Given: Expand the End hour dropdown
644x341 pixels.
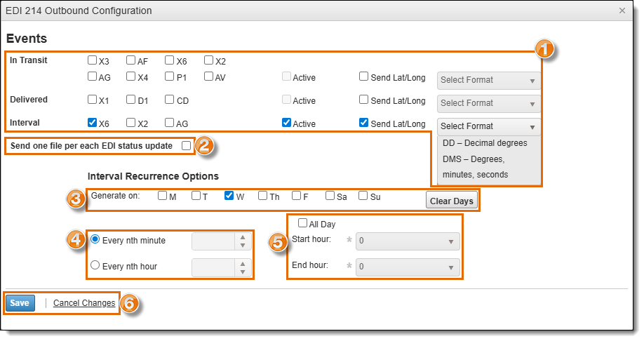Looking at the screenshot, I should 408,267.
